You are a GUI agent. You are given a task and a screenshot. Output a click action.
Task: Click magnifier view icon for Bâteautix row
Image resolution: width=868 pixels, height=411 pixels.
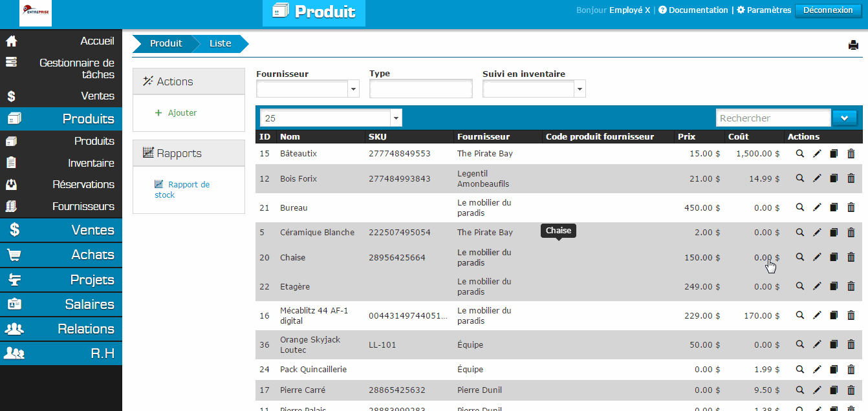point(800,154)
